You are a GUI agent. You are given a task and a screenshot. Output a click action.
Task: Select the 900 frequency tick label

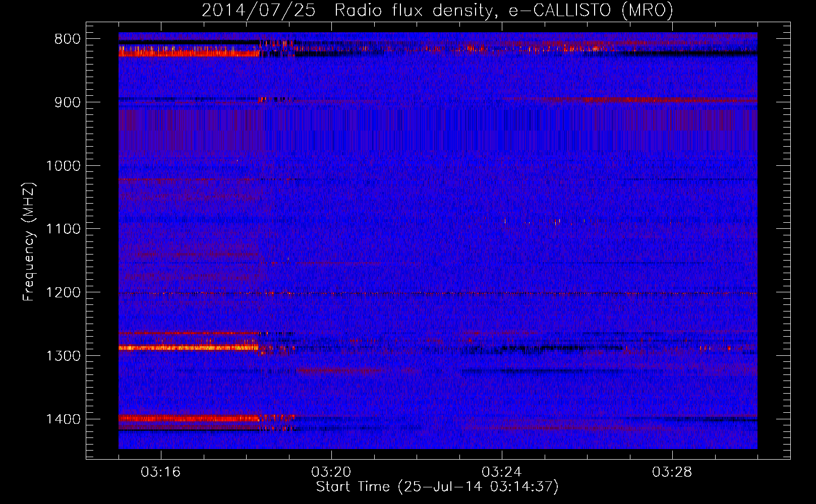68,102
